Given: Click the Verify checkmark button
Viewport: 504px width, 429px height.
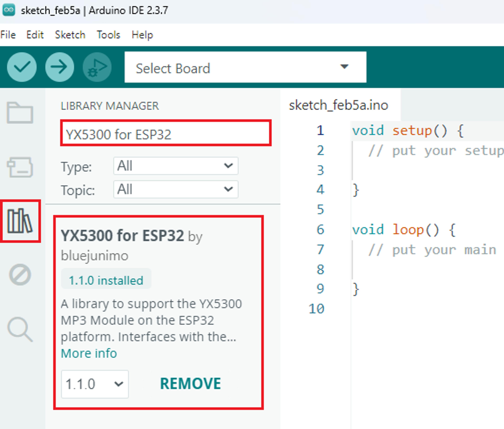Looking at the screenshot, I should (22, 67).
